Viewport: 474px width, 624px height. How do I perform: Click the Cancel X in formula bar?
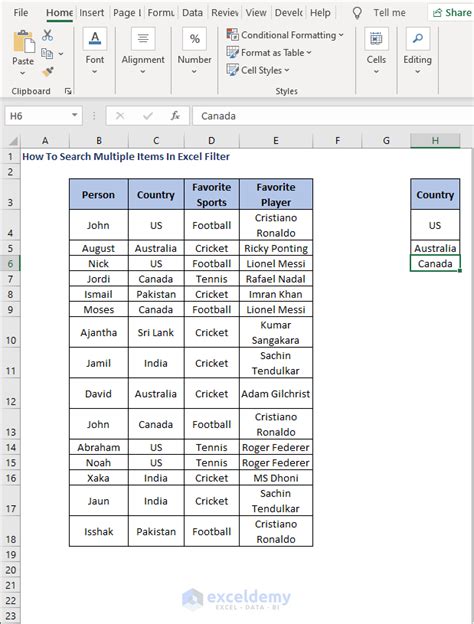click(120, 116)
